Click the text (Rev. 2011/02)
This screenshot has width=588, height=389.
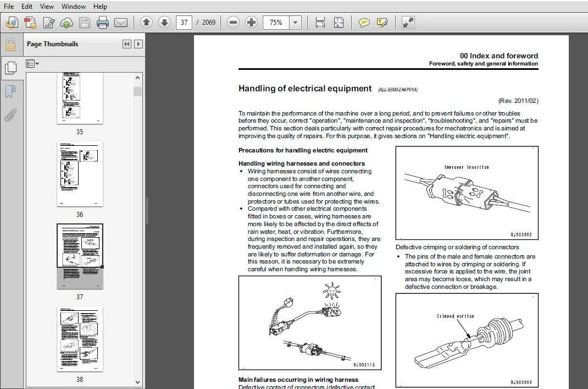pos(518,101)
